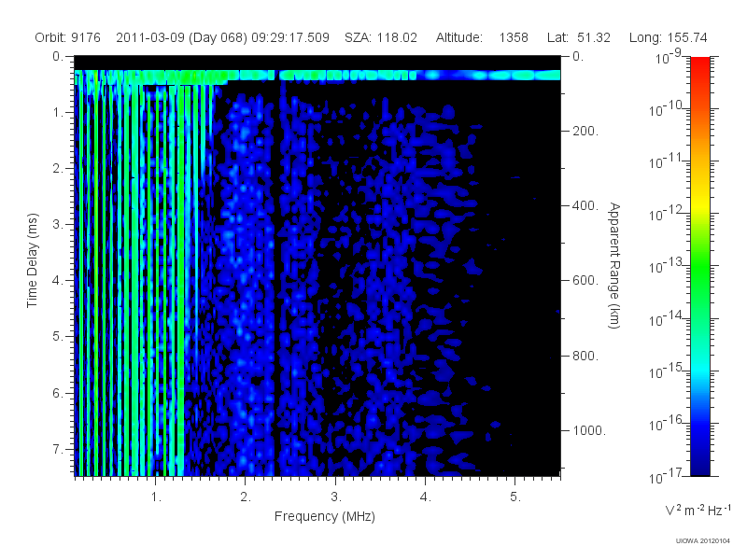Click the 10⁻¹³ color scale label
Viewport: 747px width, 560px height.
pyautogui.click(x=667, y=265)
